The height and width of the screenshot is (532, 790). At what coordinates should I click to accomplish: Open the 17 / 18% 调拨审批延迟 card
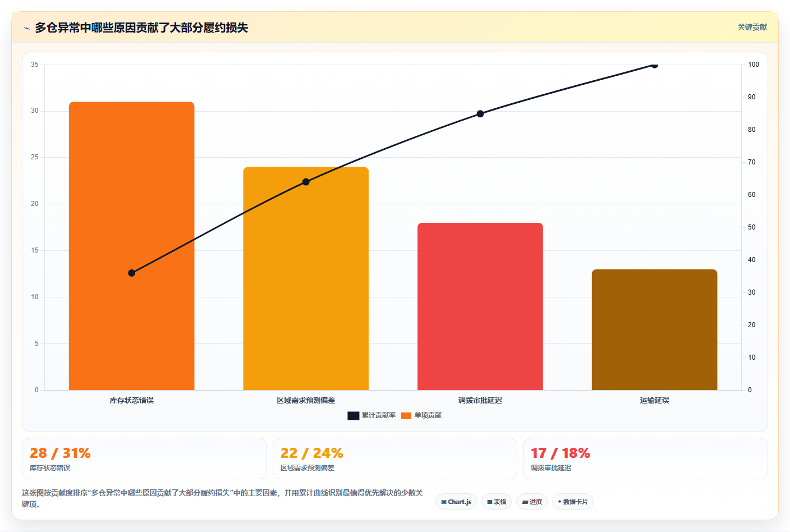point(645,458)
